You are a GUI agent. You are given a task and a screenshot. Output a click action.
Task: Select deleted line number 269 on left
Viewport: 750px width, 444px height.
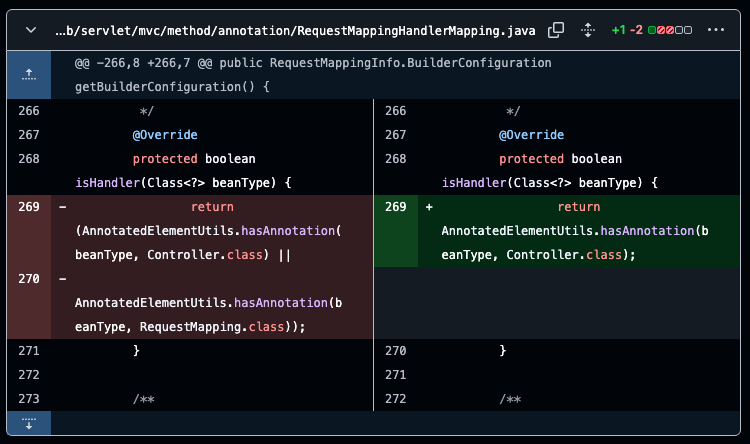[29, 207]
